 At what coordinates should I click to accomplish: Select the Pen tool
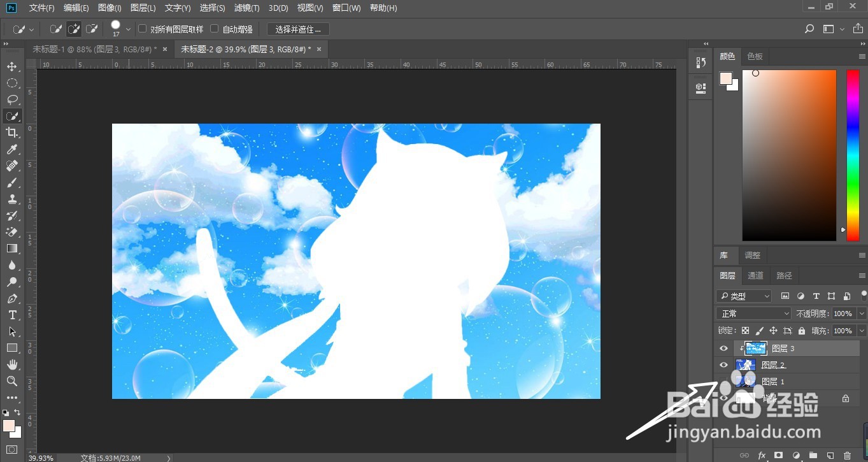[12, 298]
